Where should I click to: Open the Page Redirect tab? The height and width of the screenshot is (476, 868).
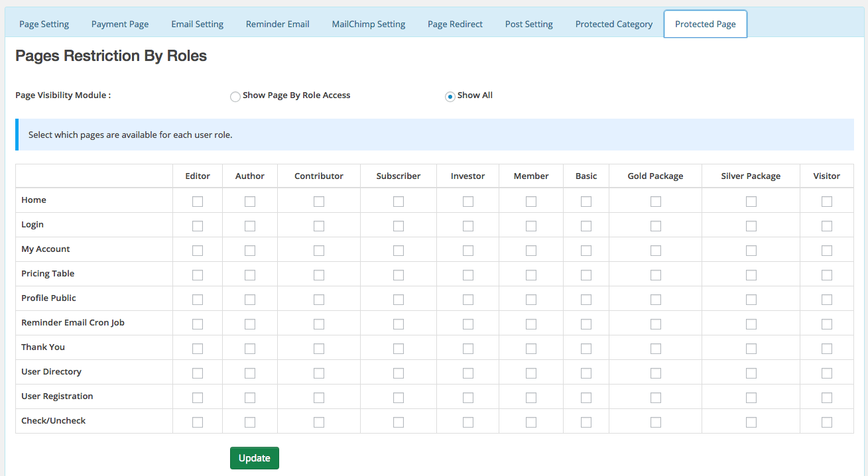tap(455, 24)
